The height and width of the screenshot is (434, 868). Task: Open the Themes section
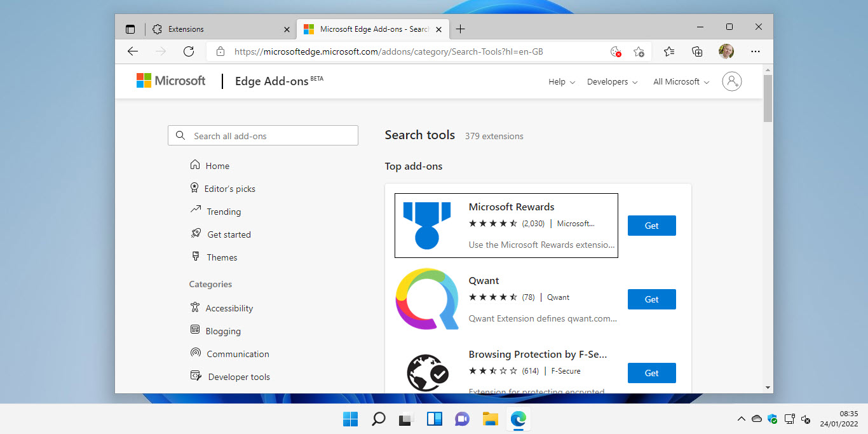click(x=222, y=257)
